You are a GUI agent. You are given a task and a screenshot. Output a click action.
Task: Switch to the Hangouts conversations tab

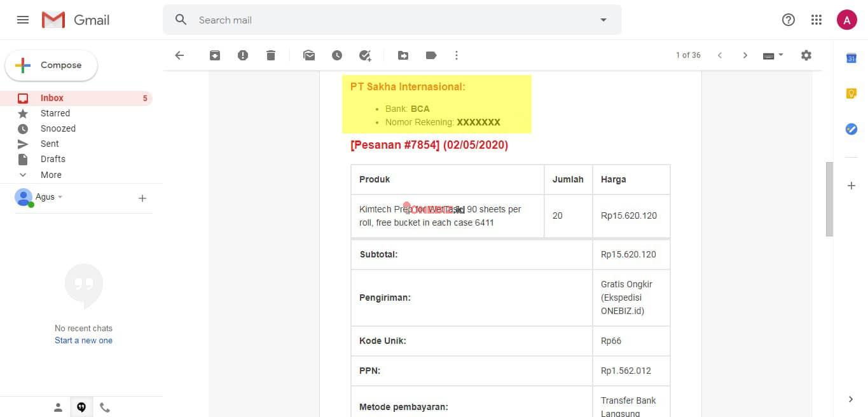(x=81, y=407)
